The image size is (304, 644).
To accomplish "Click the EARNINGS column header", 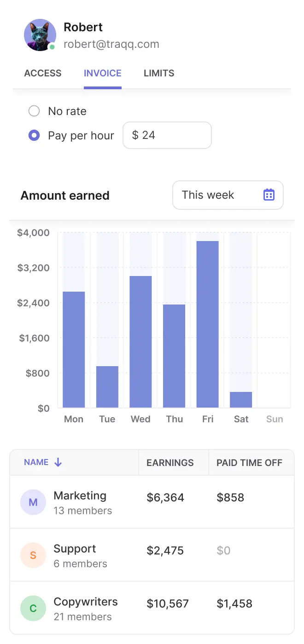I will click(x=170, y=462).
